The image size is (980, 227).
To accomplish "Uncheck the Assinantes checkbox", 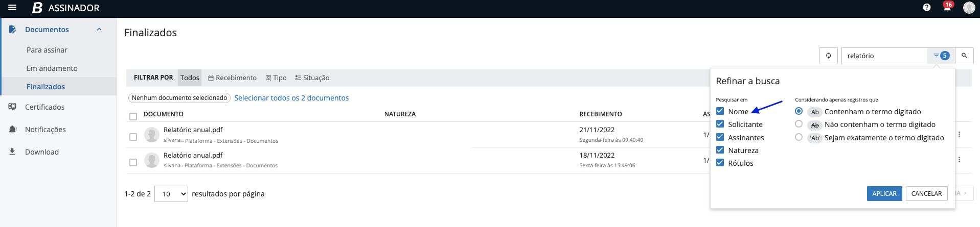I will (x=720, y=137).
